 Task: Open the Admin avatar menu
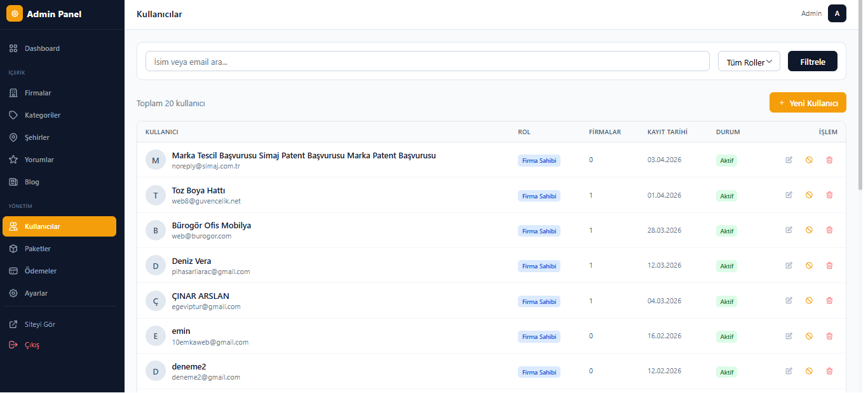click(x=836, y=13)
